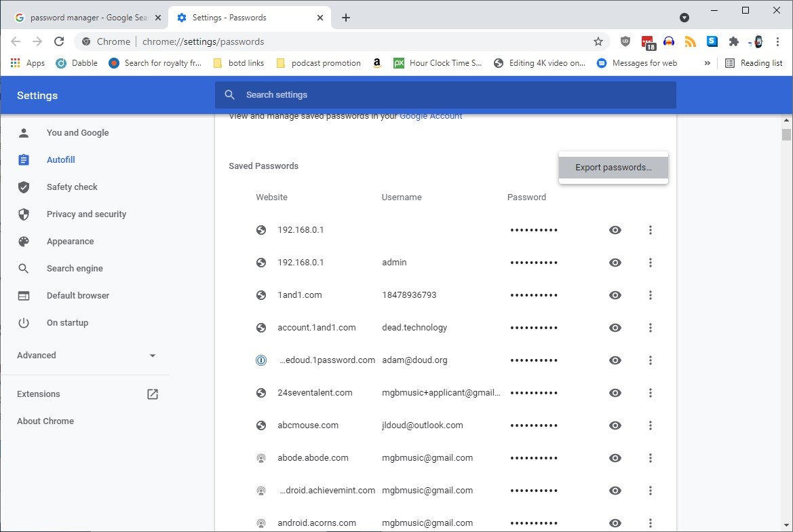Show hidden bookmarks with the chevron
The image size is (793, 532).
click(707, 63)
